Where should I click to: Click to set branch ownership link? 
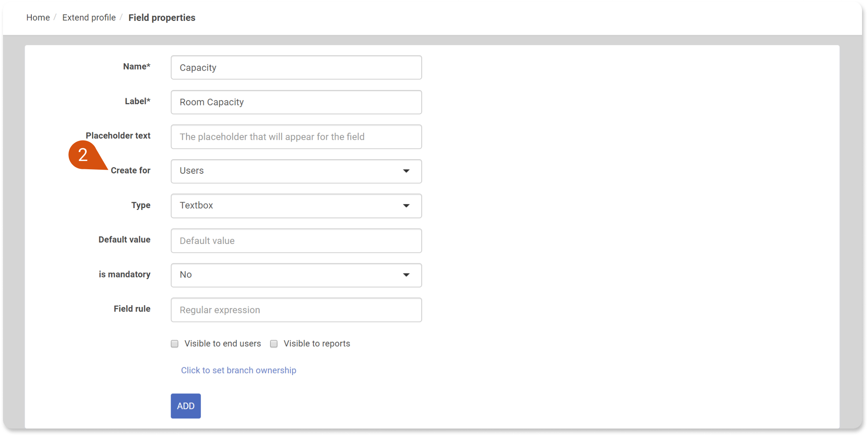(x=239, y=370)
